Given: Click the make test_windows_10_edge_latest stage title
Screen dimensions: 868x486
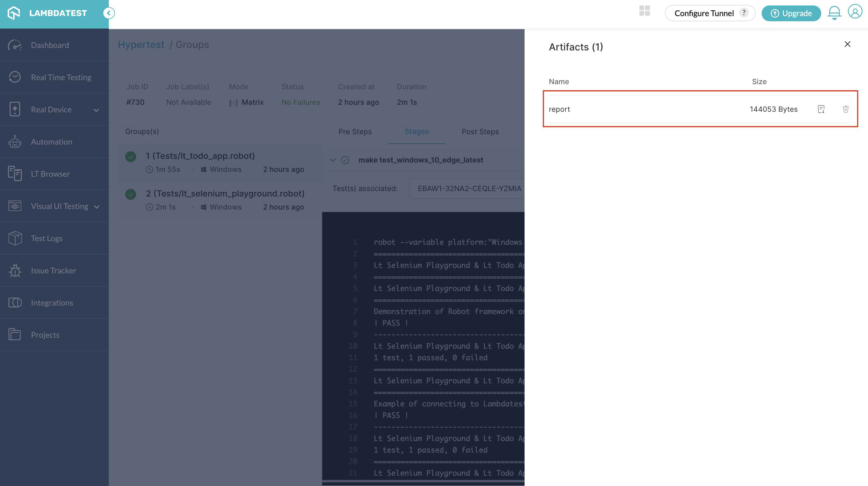Looking at the screenshot, I should [421, 160].
